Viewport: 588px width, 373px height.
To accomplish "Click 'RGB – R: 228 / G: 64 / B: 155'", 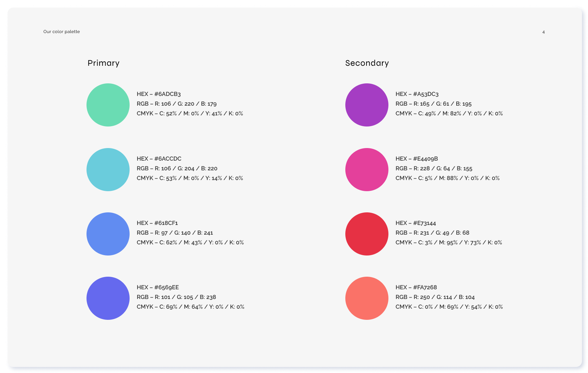I will pos(434,169).
